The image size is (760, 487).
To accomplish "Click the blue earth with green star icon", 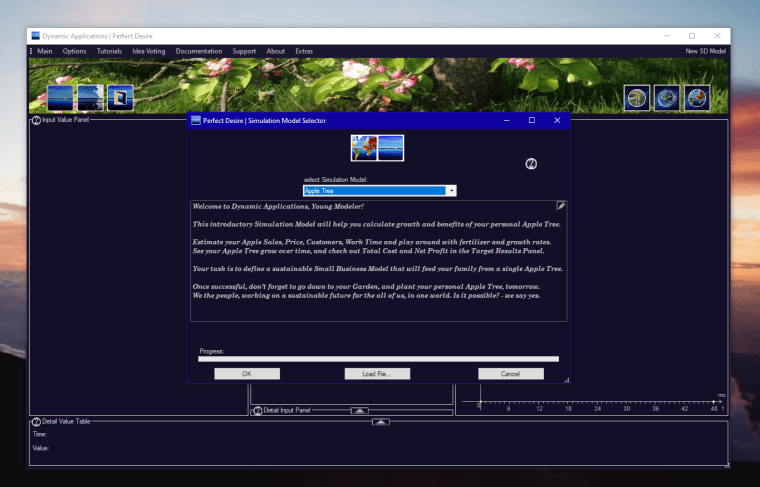I will [x=667, y=98].
